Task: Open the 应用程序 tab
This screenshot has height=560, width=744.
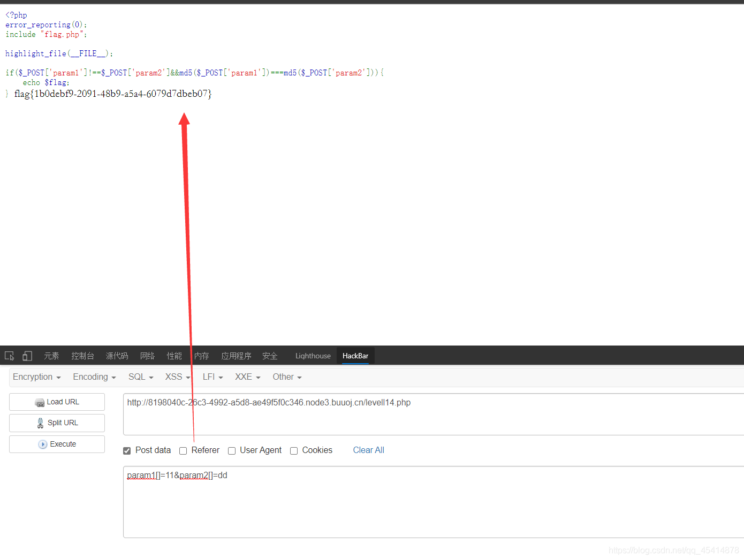Action: click(x=236, y=356)
